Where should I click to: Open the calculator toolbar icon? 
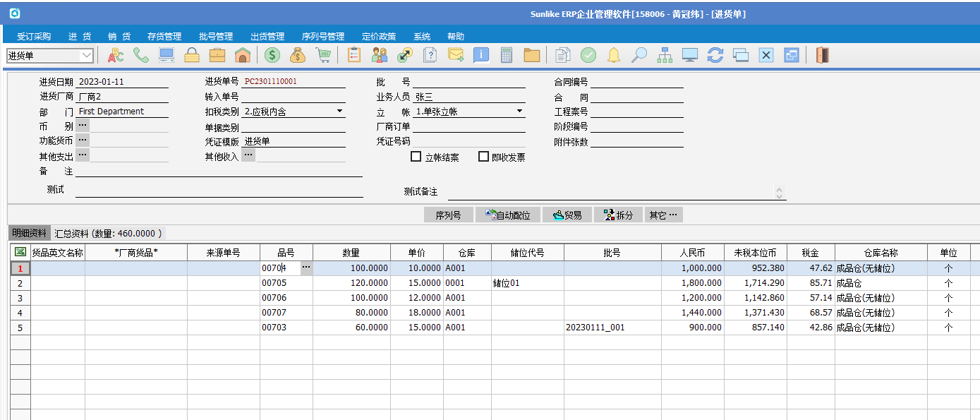click(x=507, y=55)
